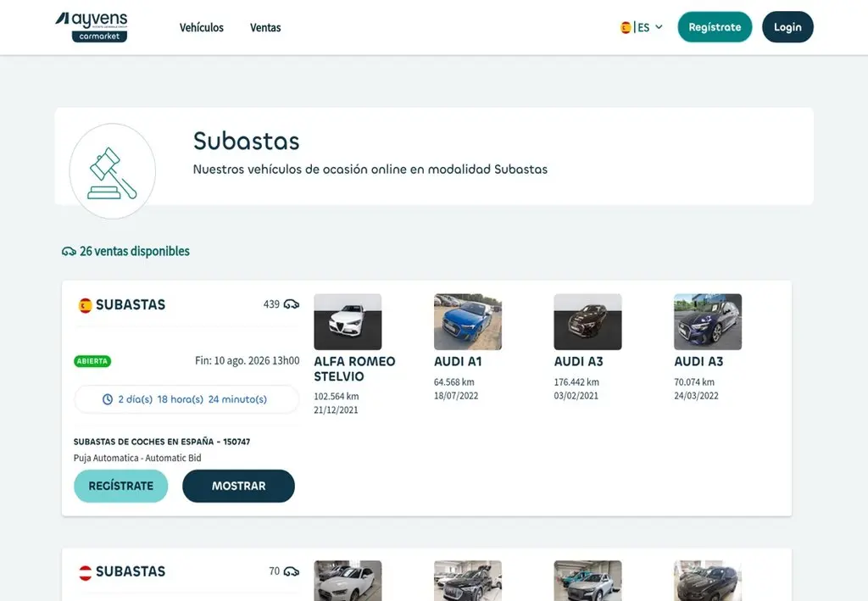The image size is (868, 601).
Task: Open the silver car thumbnail in second auction
Action: 588,581
